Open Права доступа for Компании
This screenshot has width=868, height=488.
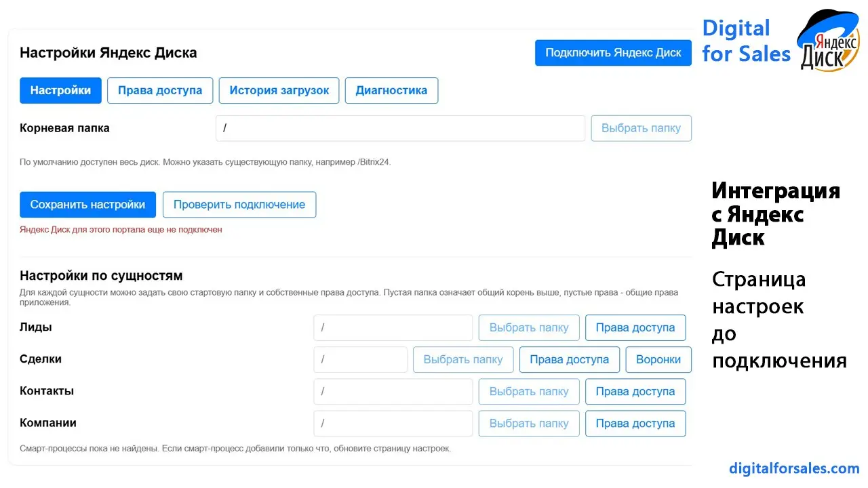[635, 424]
